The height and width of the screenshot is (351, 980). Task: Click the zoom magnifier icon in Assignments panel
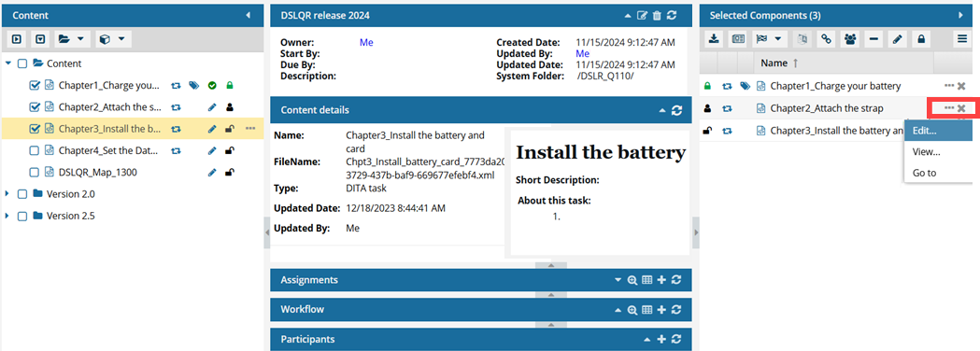pos(632,280)
